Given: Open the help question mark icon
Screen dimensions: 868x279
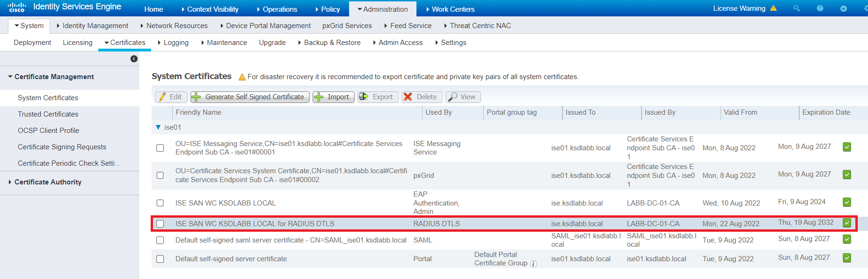Looking at the screenshot, I should (x=820, y=8).
